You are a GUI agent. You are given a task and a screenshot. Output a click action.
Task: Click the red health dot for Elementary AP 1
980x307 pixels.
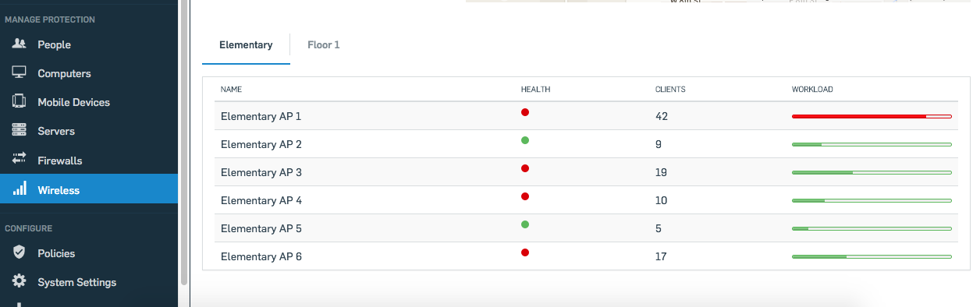(x=525, y=112)
